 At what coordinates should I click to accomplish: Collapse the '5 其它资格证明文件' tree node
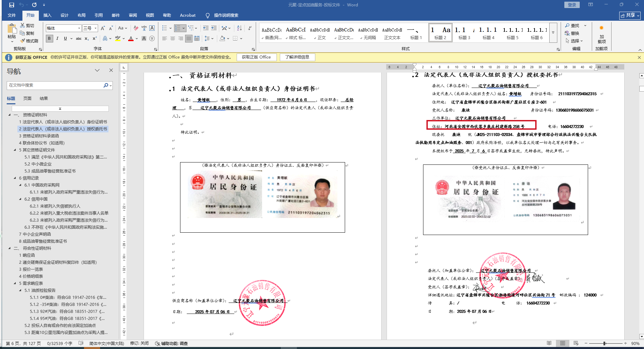pyautogui.click(x=15, y=150)
